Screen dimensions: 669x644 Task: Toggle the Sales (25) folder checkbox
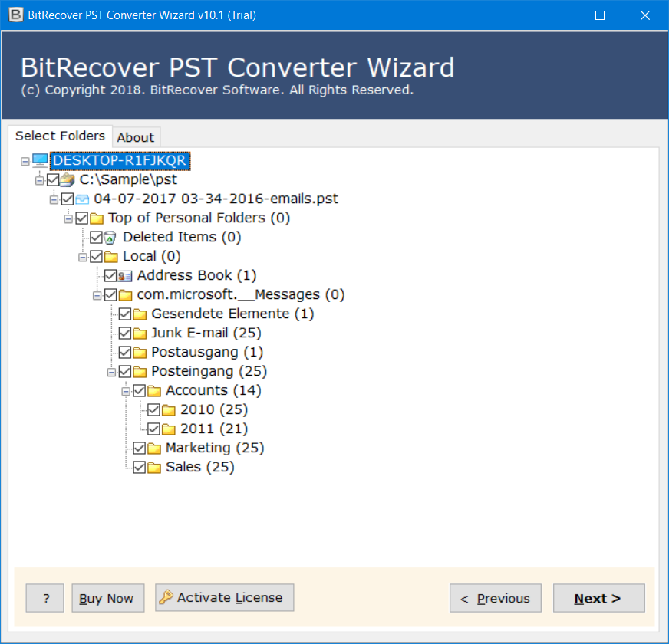[140, 468]
